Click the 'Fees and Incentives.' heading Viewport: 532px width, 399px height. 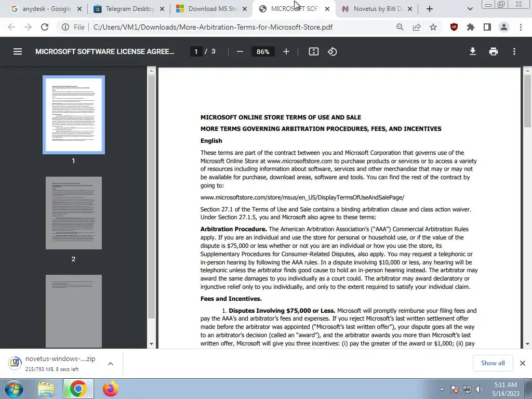click(x=231, y=299)
